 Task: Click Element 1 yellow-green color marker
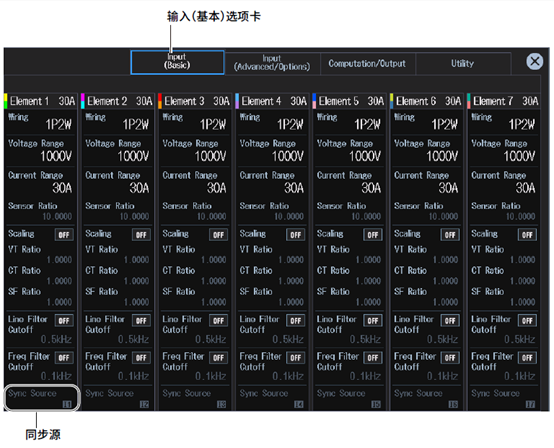(6, 101)
